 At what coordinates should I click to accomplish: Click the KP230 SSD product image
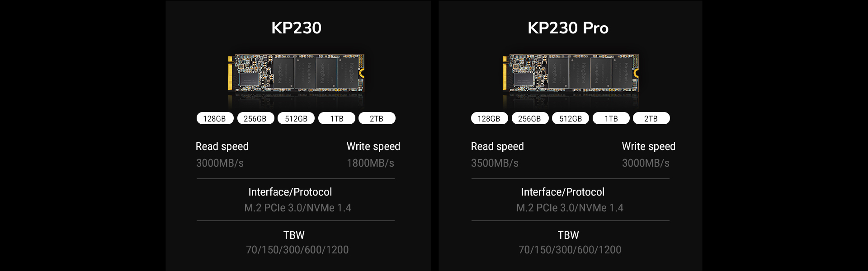[x=296, y=74]
